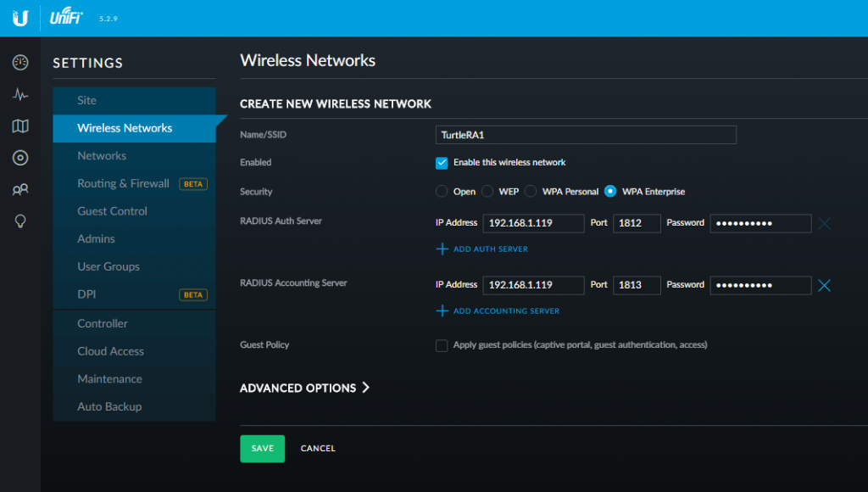Select the WPA Personal security option
Viewport: 868px width, 492px height.
[530, 191]
